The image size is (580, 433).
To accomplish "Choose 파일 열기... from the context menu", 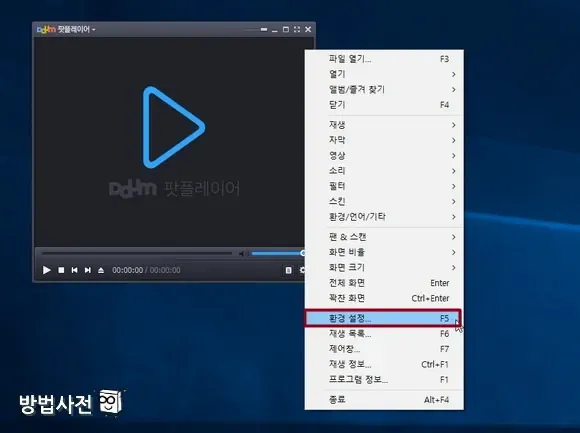I will (x=384, y=59).
